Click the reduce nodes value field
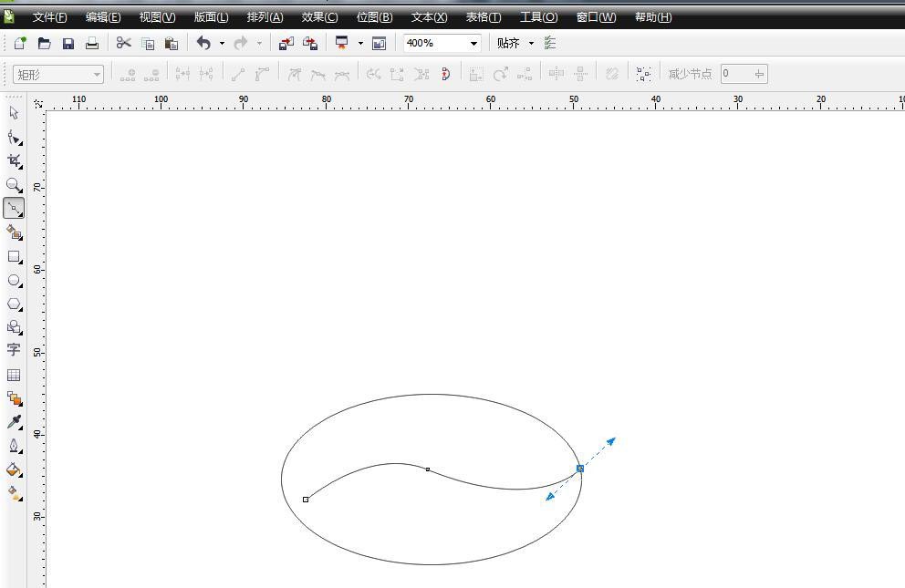Viewport: 905px width, 588px height. tap(735, 74)
